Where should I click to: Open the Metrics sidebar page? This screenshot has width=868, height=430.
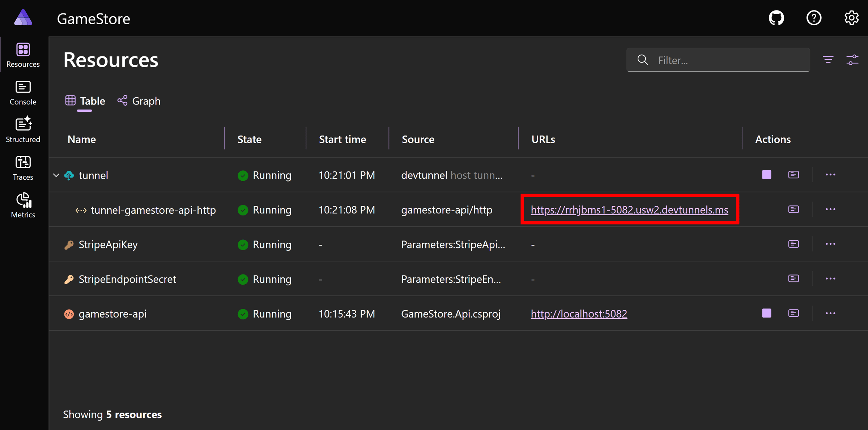23,205
